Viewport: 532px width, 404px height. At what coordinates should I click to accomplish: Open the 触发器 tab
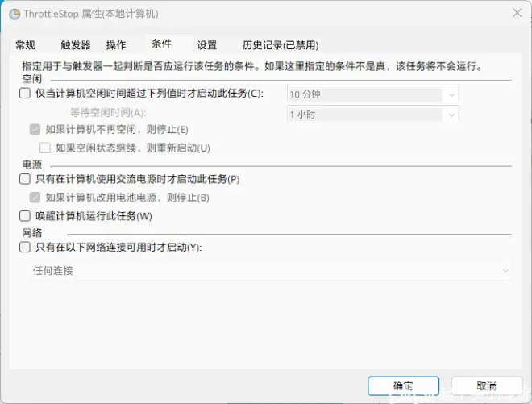coord(75,45)
